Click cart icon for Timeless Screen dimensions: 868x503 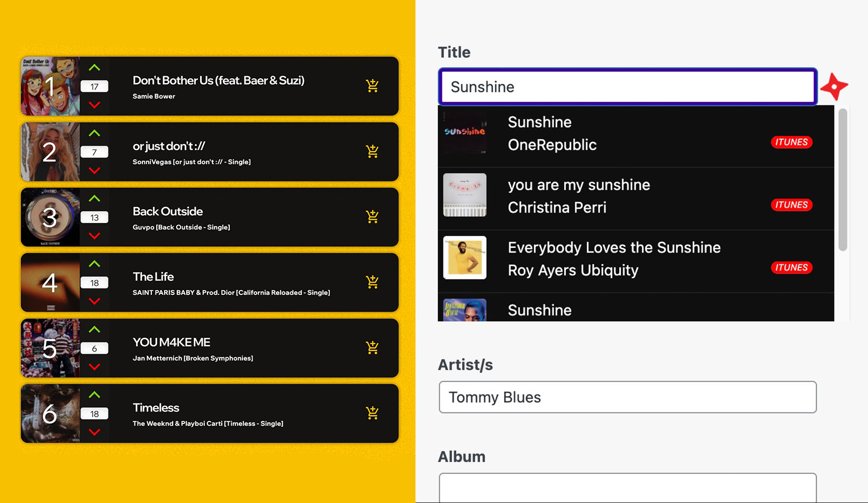tap(372, 413)
